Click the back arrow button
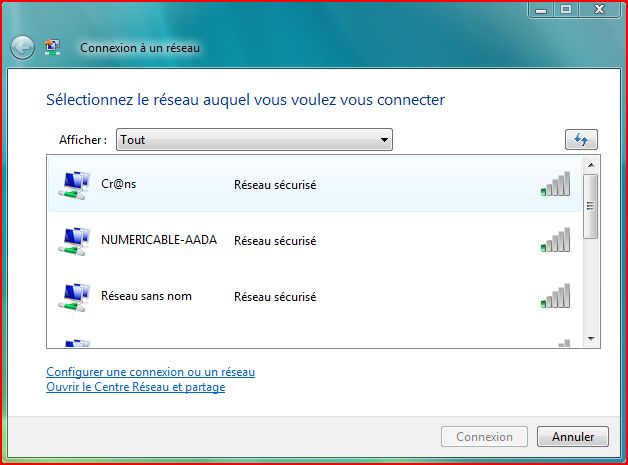This screenshot has height=465, width=628. tap(22, 48)
